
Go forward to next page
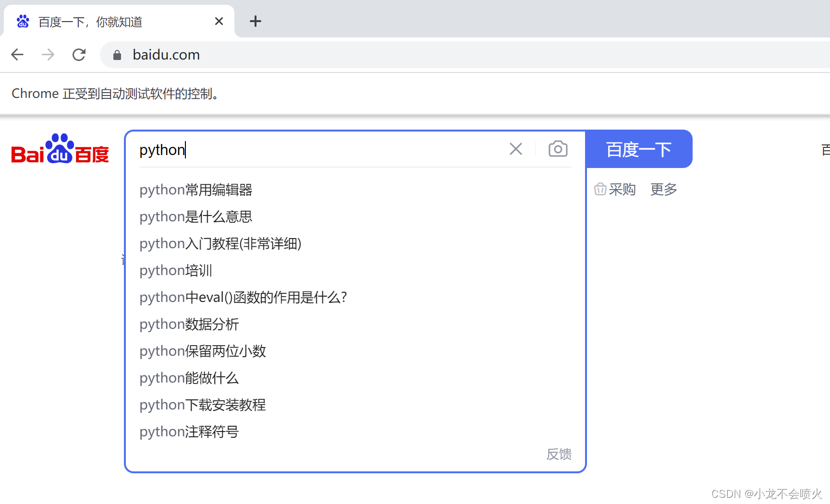pos(48,55)
